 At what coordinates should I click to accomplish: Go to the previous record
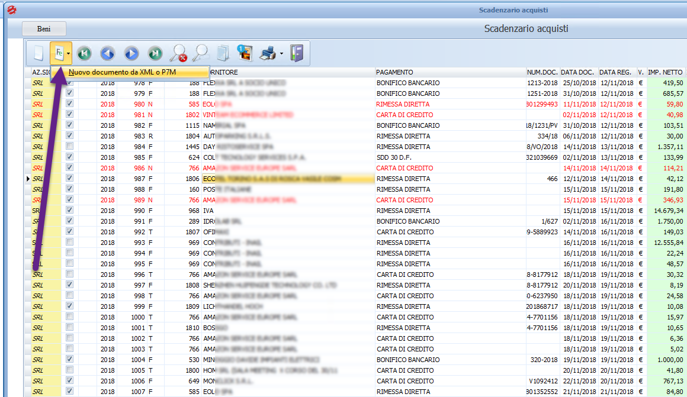pyautogui.click(x=107, y=53)
